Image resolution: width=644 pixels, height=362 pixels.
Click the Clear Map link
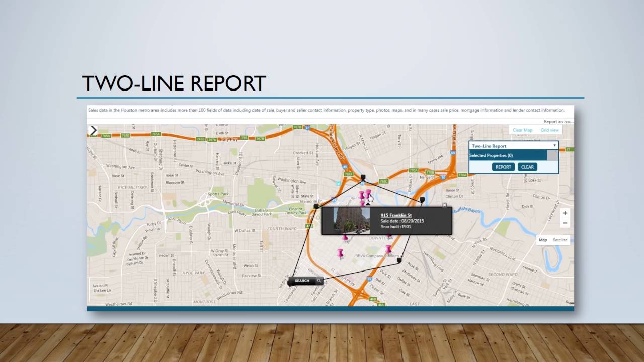point(522,130)
